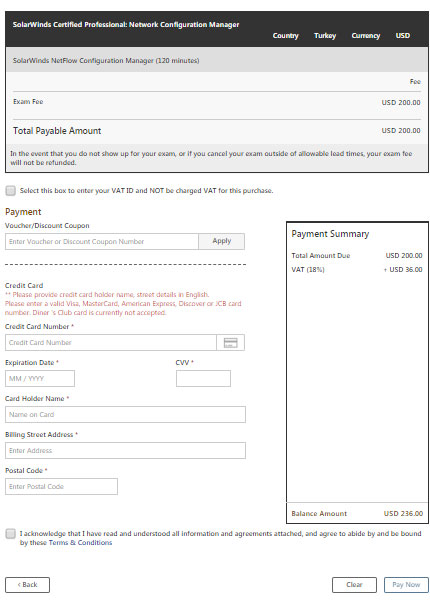This screenshot has width=430, height=608.
Task: Click the 'Total Payable Amount' label
Action: (57, 131)
